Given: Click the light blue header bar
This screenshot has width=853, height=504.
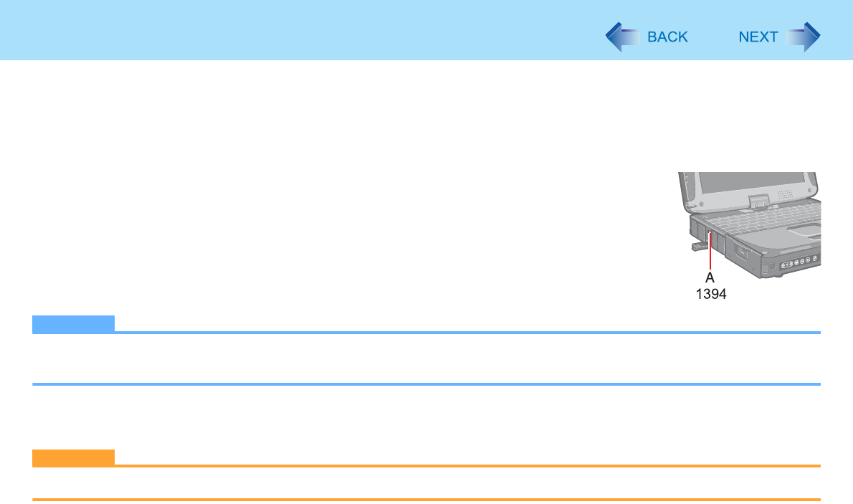Looking at the screenshot, I should (426, 30).
